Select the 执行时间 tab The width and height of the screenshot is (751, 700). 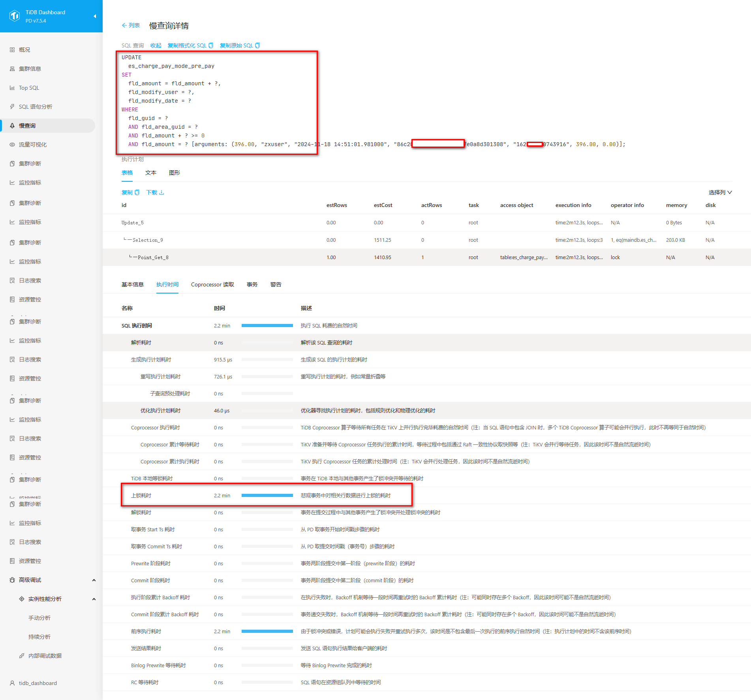[x=167, y=284]
